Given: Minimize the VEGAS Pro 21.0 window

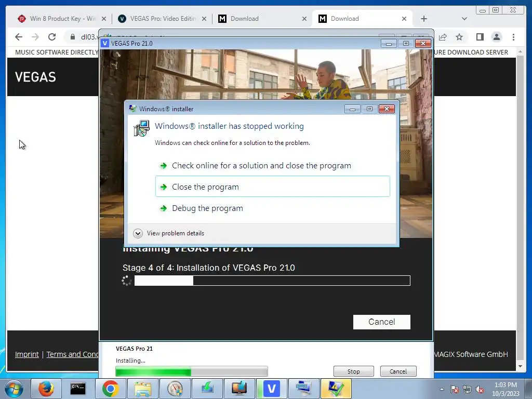Looking at the screenshot, I should 389,44.
